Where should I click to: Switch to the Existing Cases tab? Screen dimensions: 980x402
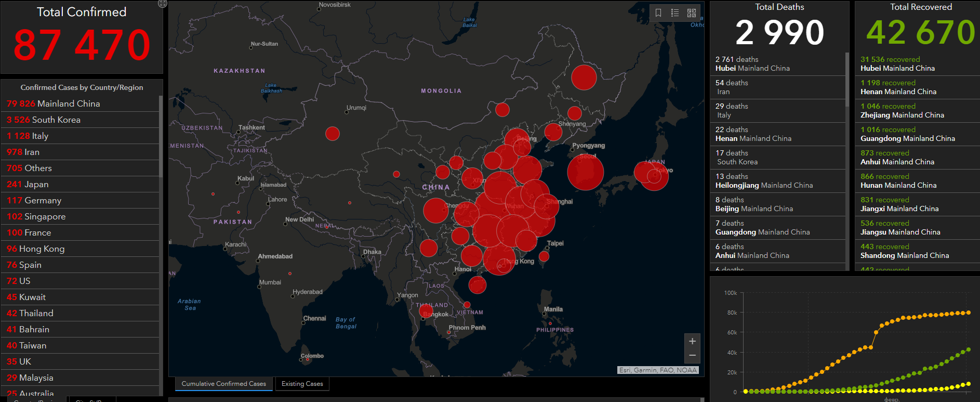pyautogui.click(x=302, y=384)
